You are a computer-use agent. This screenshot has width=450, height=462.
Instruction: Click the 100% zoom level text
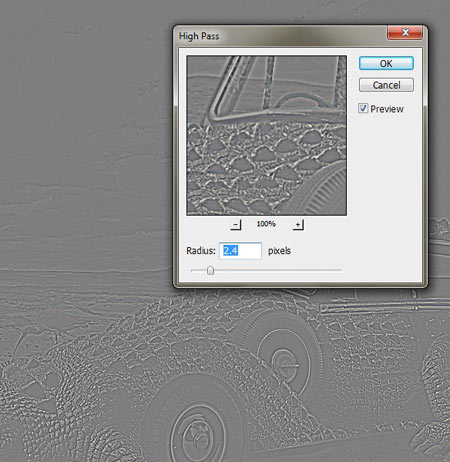tap(266, 224)
